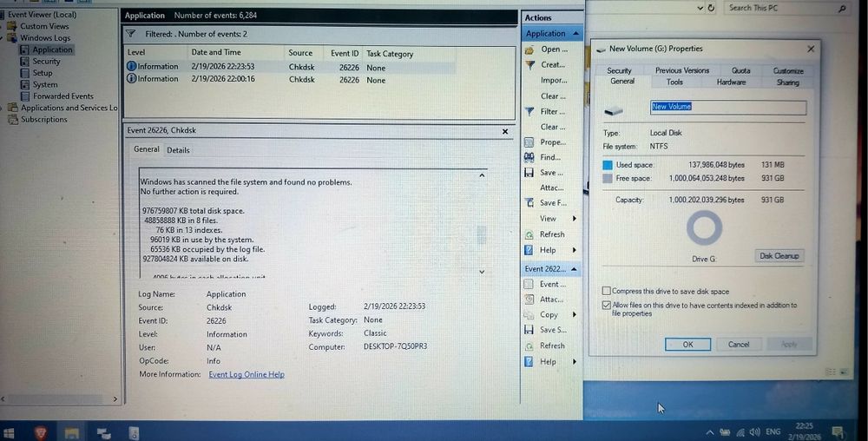Sort events by Date and Time column

pyautogui.click(x=216, y=53)
